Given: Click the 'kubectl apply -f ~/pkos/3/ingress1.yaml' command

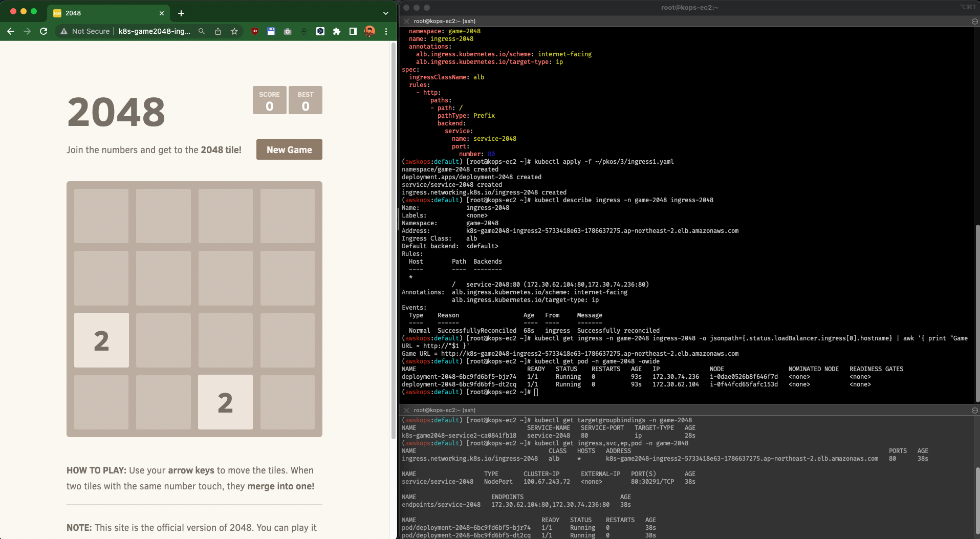Looking at the screenshot, I should 604,162.
